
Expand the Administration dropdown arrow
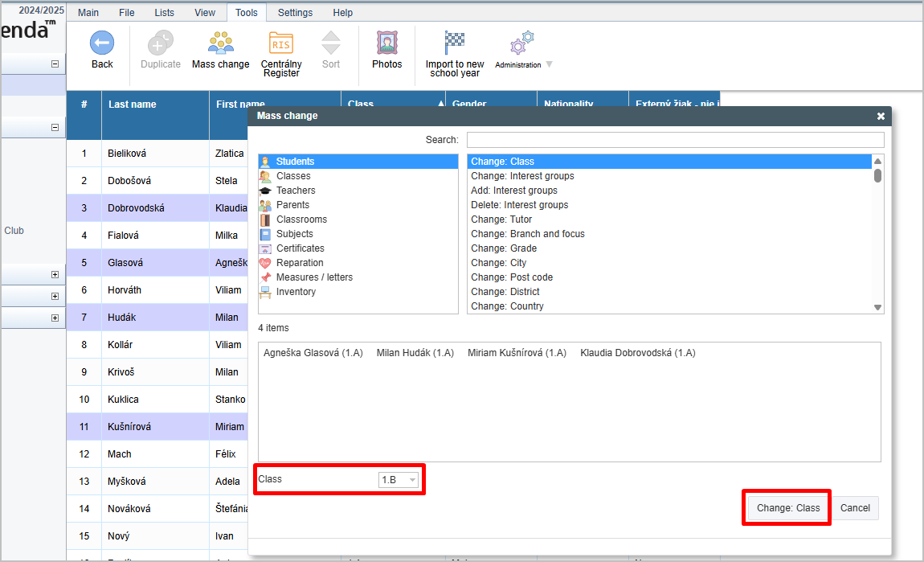coord(550,64)
